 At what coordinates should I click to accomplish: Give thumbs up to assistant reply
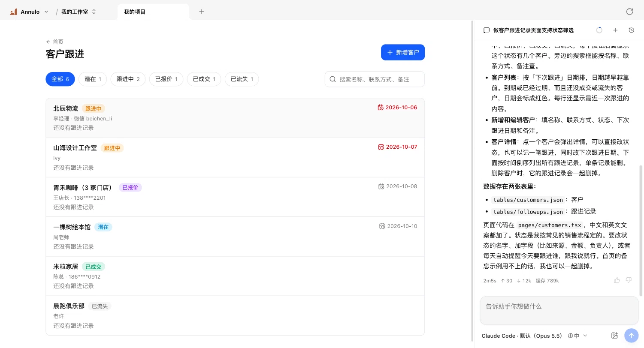click(x=617, y=280)
